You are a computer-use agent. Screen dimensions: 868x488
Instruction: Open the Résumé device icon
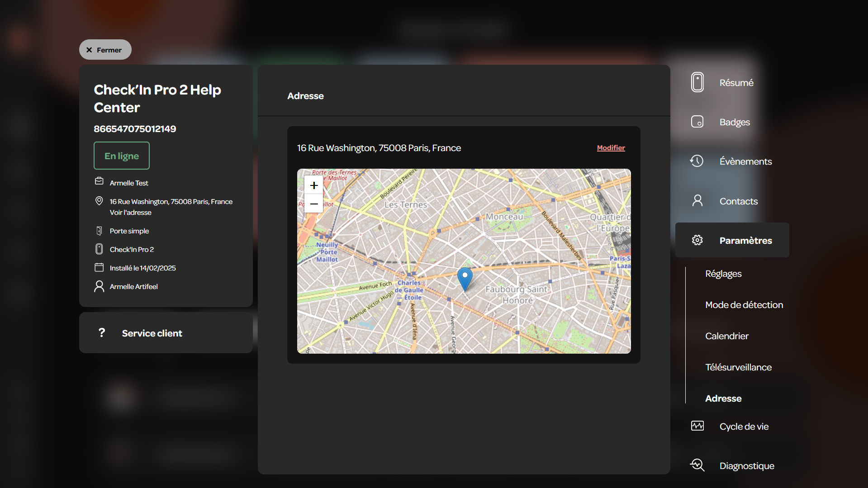[x=697, y=82]
